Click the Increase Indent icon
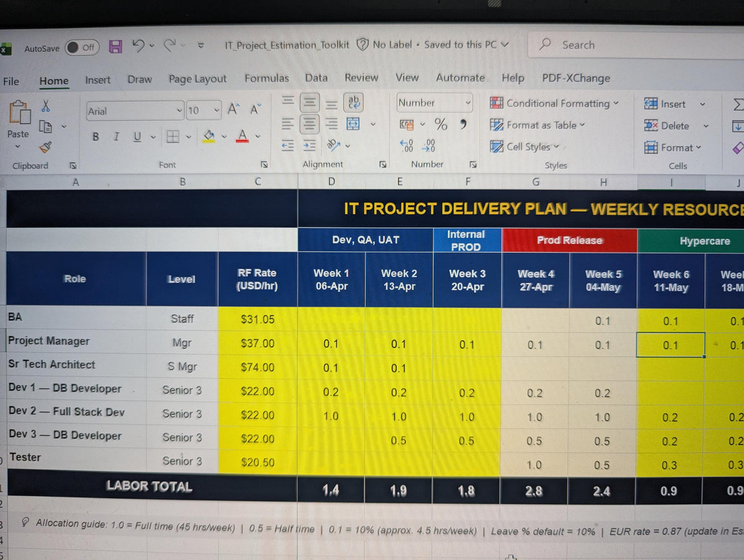The height and width of the screenshot is (560, 744). coord(309,146)
